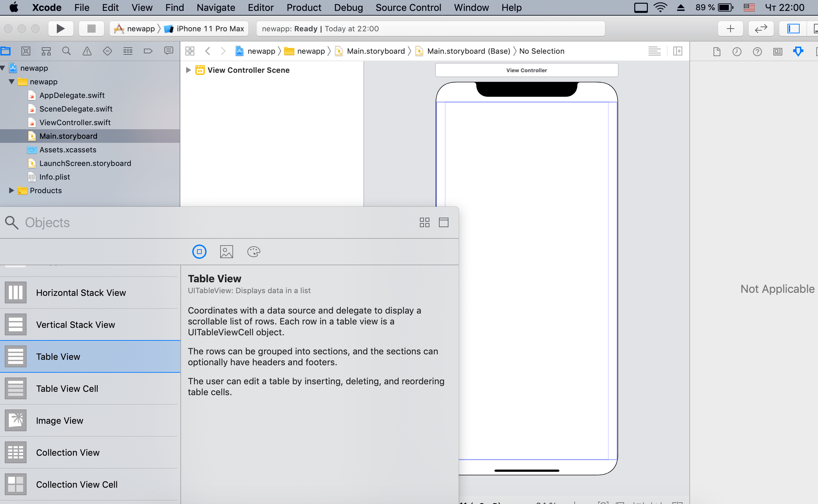Viewport: 818px width, 504px height.
Task: Collapse the newapp project root
Action: [3, 68]
